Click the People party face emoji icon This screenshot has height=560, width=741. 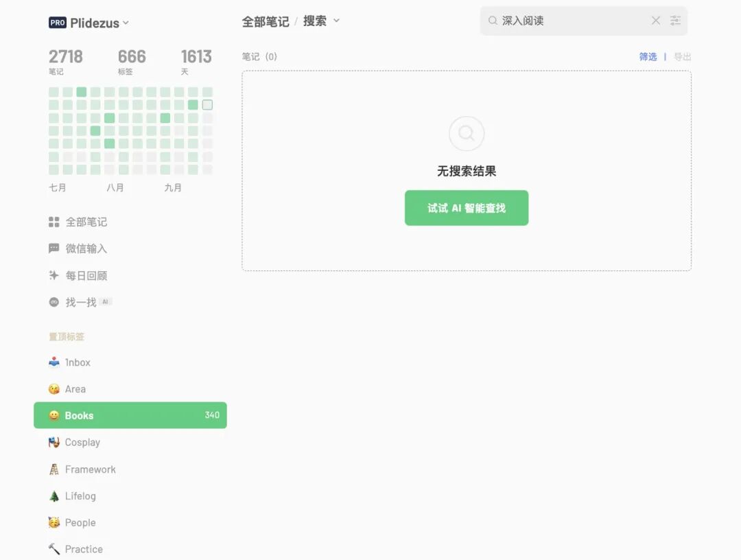[54, 522]
